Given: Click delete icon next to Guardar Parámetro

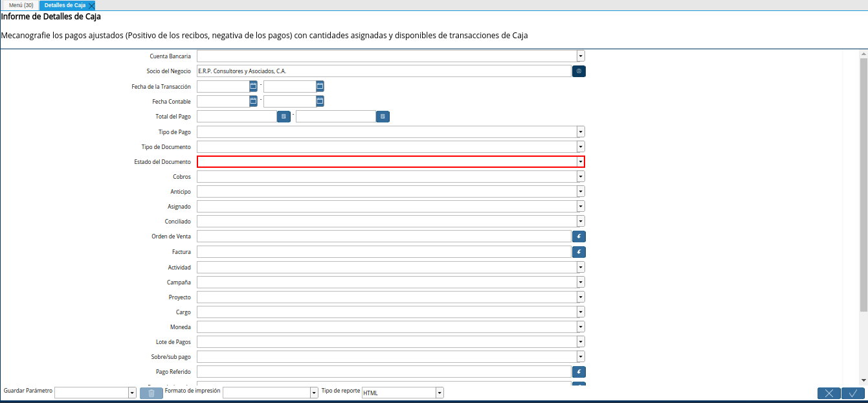Looking at the screenshot, I should coord(151,392).
